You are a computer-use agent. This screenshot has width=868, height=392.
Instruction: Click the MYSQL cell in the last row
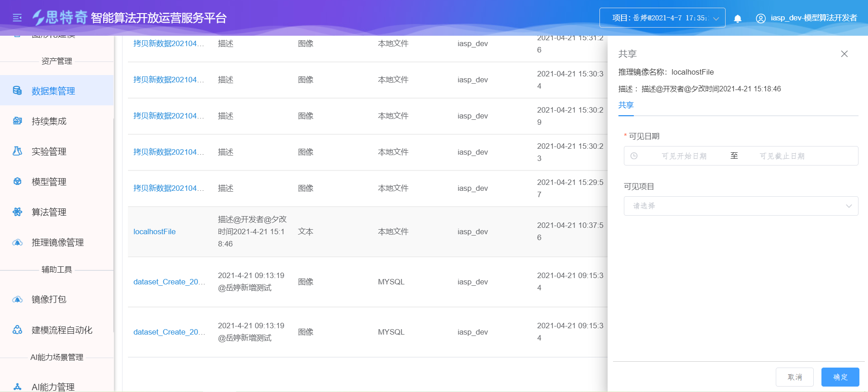(x=391, y=332)
